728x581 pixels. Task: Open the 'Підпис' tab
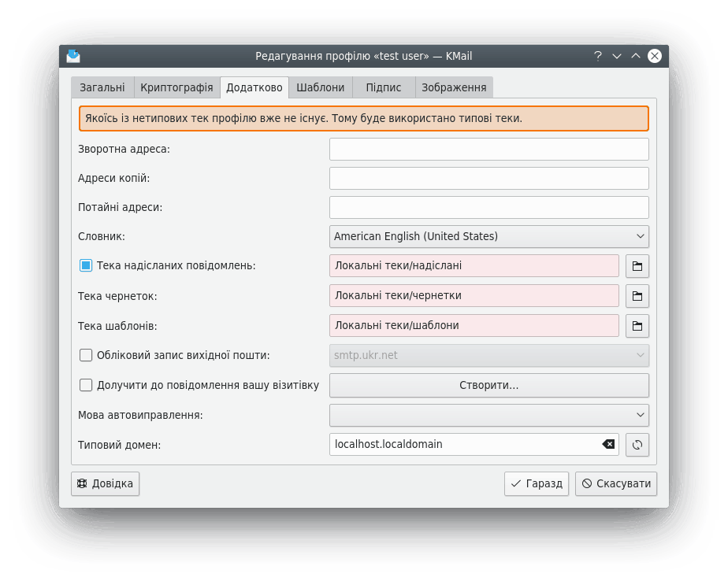point(384,87)
